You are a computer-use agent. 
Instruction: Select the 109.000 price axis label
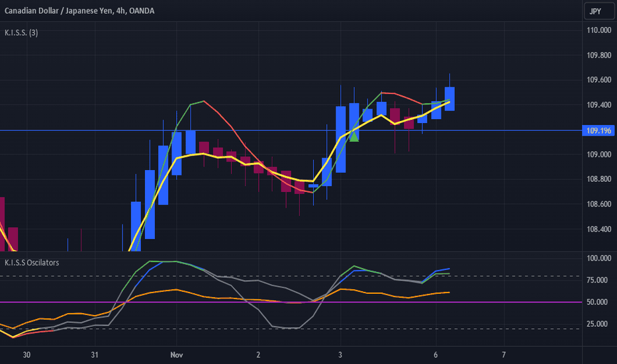click(x=599, y=154)
